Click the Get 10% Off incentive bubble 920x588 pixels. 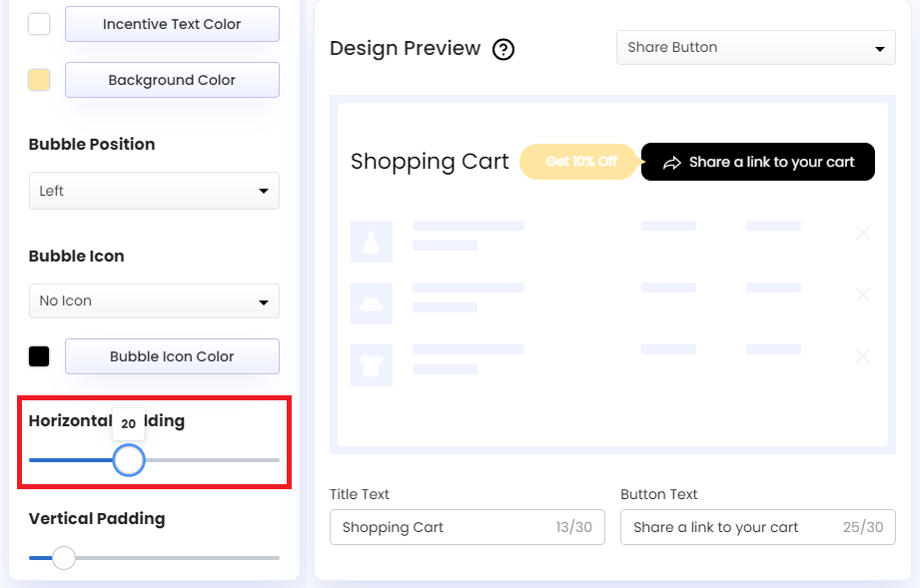click(579, 161)
